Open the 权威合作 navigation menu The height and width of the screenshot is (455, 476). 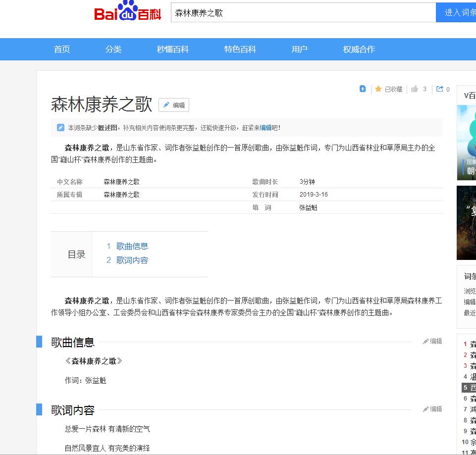pyautogui.click(x=359, y=49)
